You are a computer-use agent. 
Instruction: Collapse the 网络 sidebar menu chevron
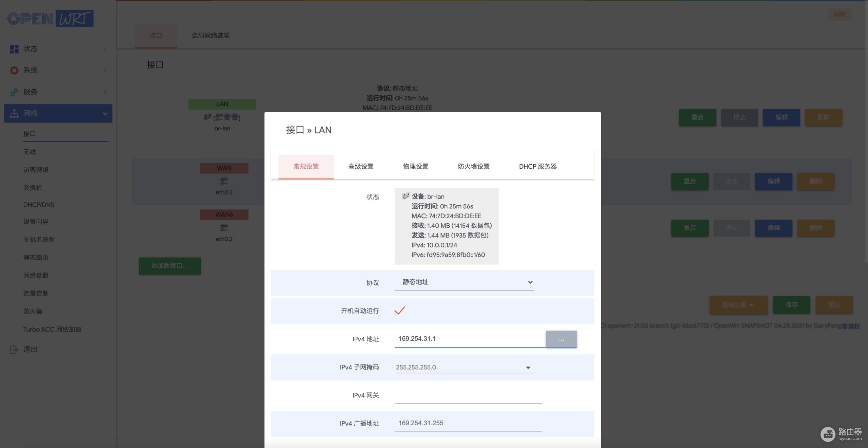(x=105, y=114)
